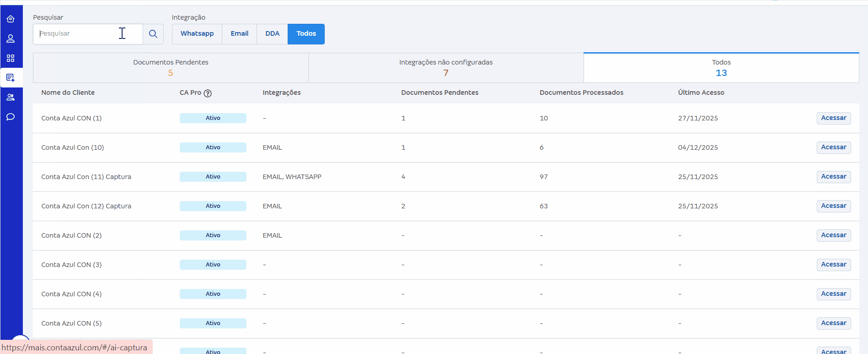Click Acessar for Conta Azul CON (4)
The image size is (868, 354).
834,294
